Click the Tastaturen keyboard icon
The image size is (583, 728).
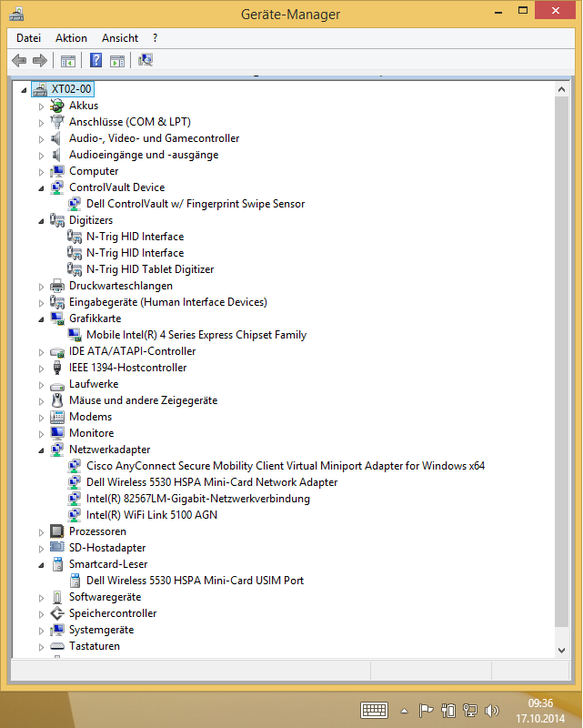[x=57, y=646]
